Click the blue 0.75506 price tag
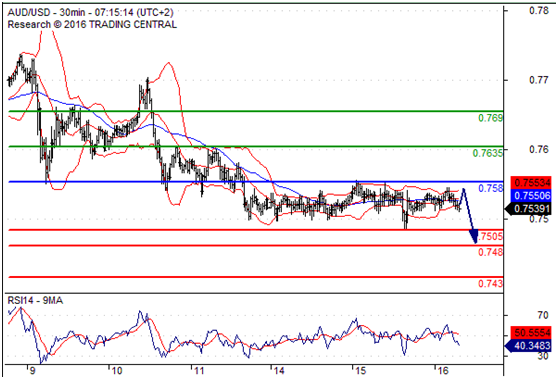 click(x=531, y=195)
